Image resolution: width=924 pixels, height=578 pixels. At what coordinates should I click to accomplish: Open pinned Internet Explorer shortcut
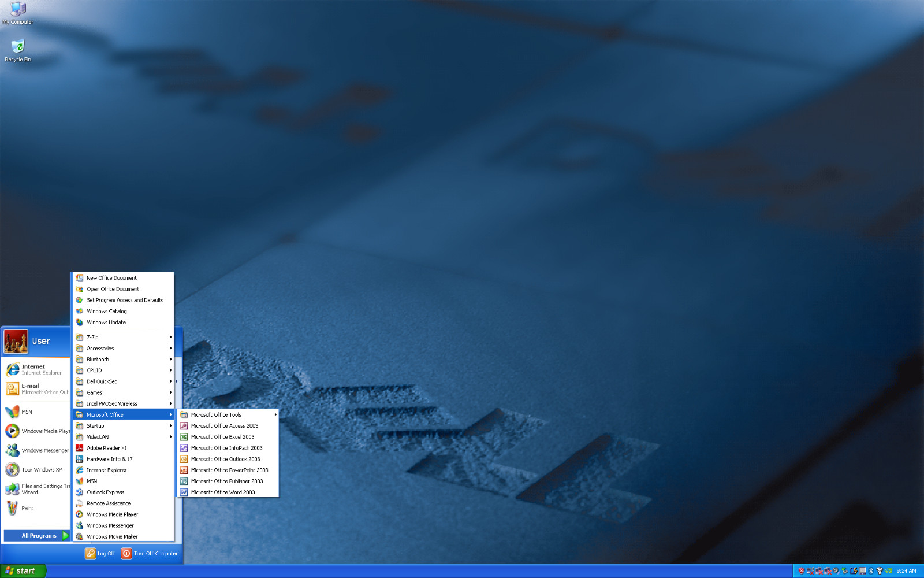pyautogui.click(x=36, y=369)
